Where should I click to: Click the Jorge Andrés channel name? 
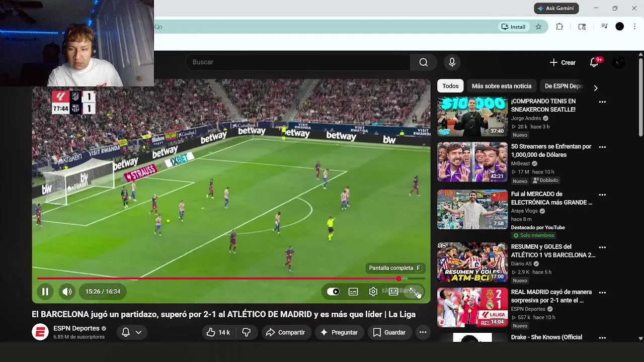[526, 119]
